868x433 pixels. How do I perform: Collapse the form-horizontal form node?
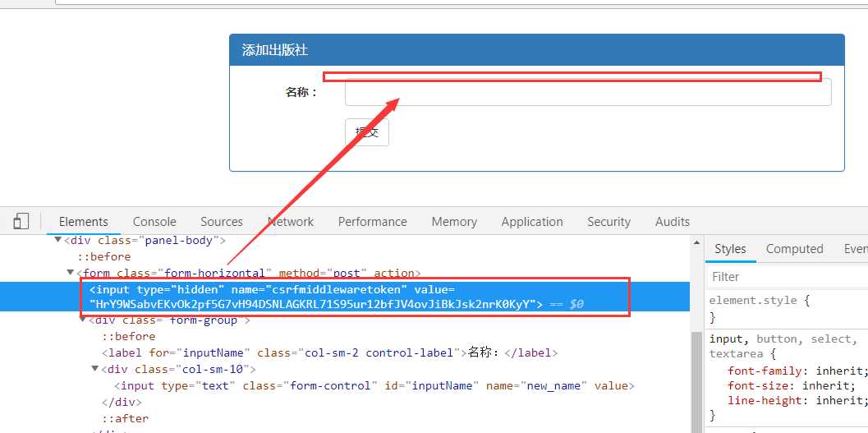point(71,273)
